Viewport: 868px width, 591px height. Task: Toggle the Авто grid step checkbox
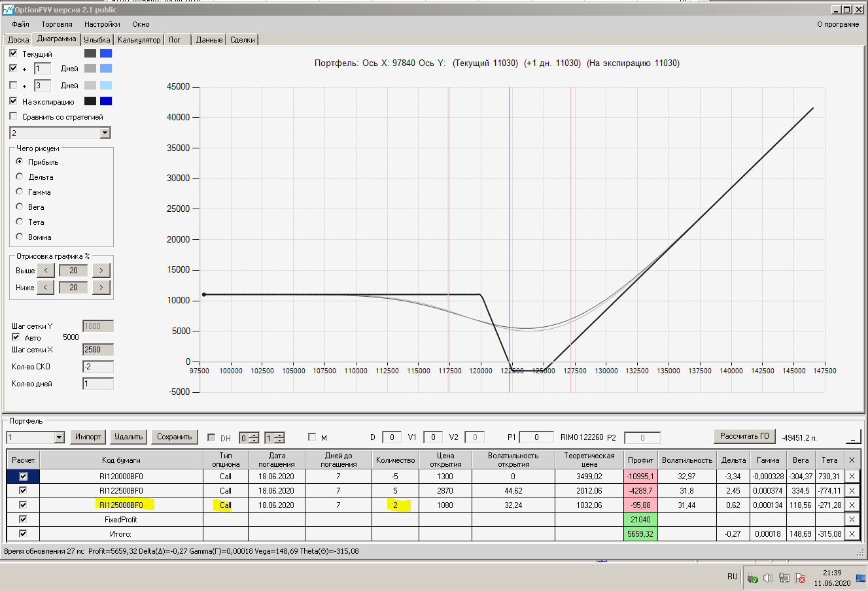point(16,337)
